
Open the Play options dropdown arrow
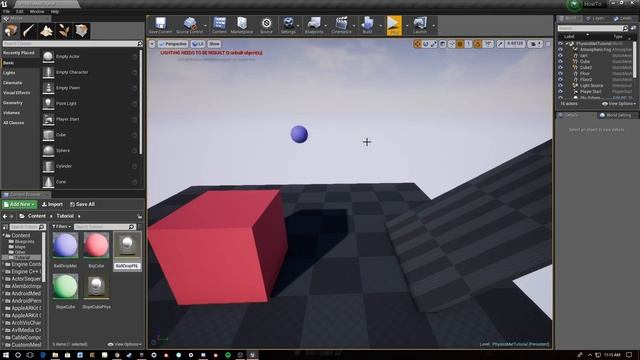[x=407, y=26]
